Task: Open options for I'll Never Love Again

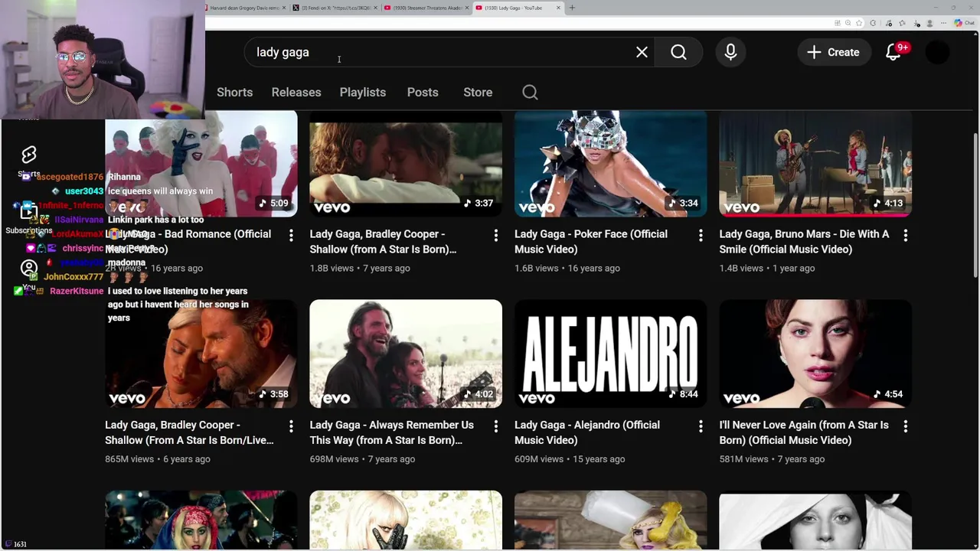Action: pyautogui.click(x=905, y=426)
